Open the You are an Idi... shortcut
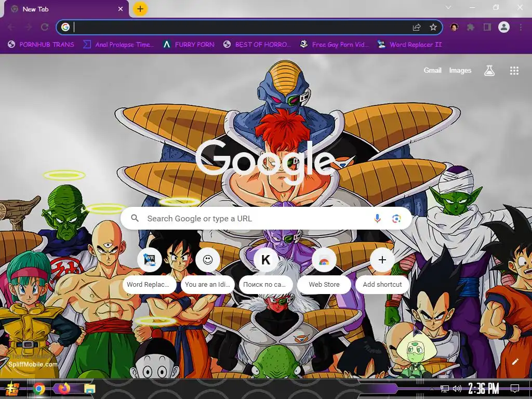 [208, 270]
